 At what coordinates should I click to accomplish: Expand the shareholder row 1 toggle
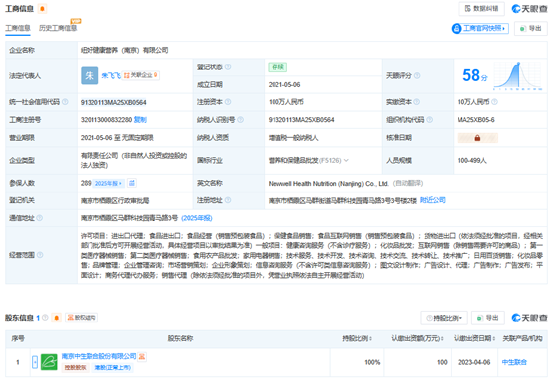coord(35,362)
